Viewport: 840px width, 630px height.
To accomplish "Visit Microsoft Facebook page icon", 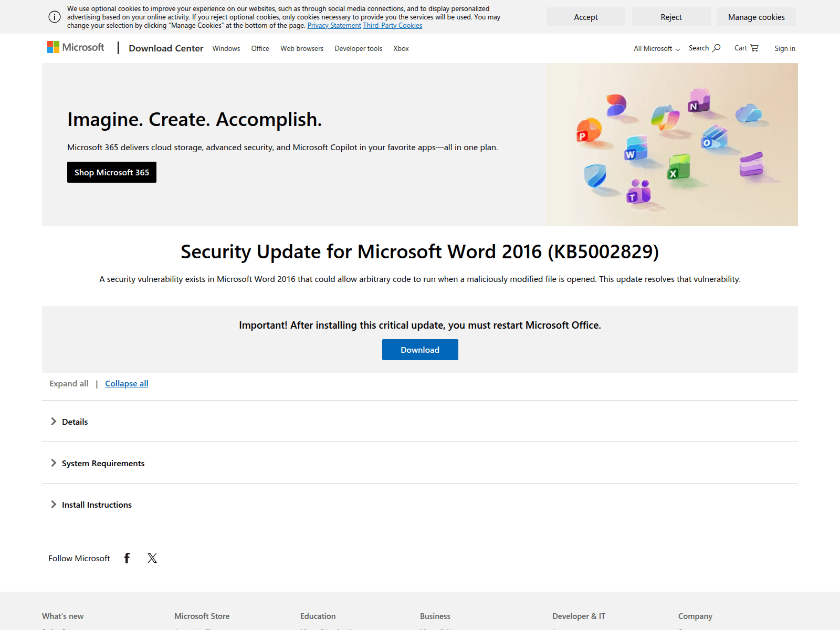I will coord(127,558).
